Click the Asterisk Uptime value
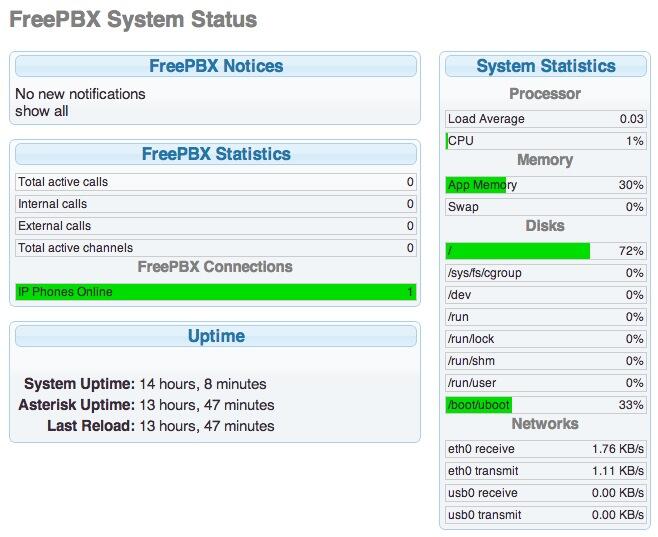The image size is (658, 537). coord(206,405)
